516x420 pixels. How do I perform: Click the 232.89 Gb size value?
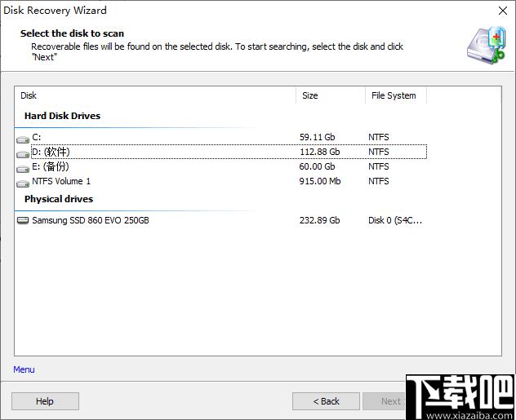click(x=319, y=220)
